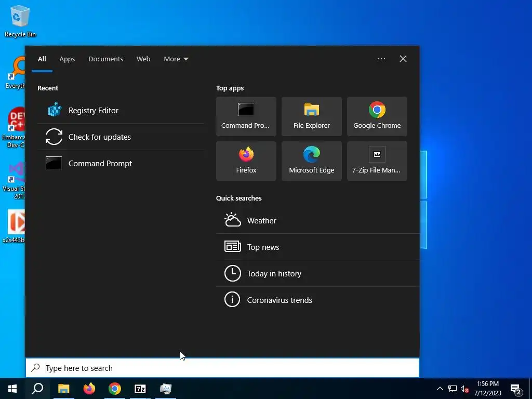This screenshot has height=399, width=532.
Task: Open the Windows Start menu
Action: (12, 389)
